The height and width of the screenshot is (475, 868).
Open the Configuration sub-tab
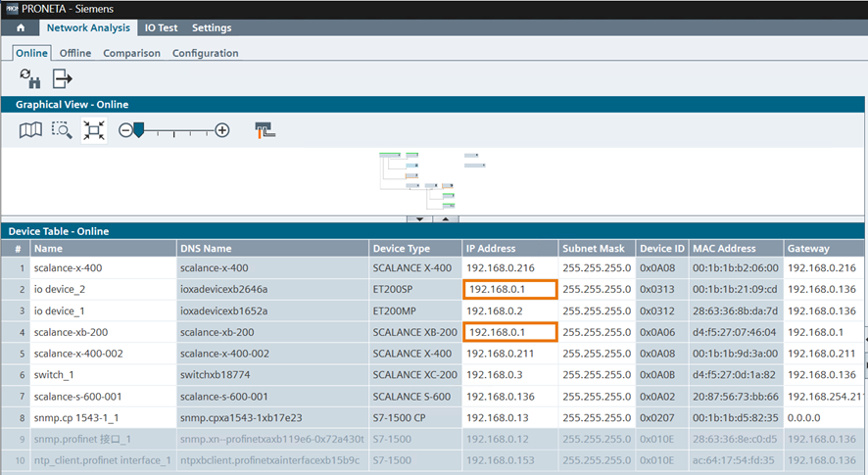click(206, 53)
